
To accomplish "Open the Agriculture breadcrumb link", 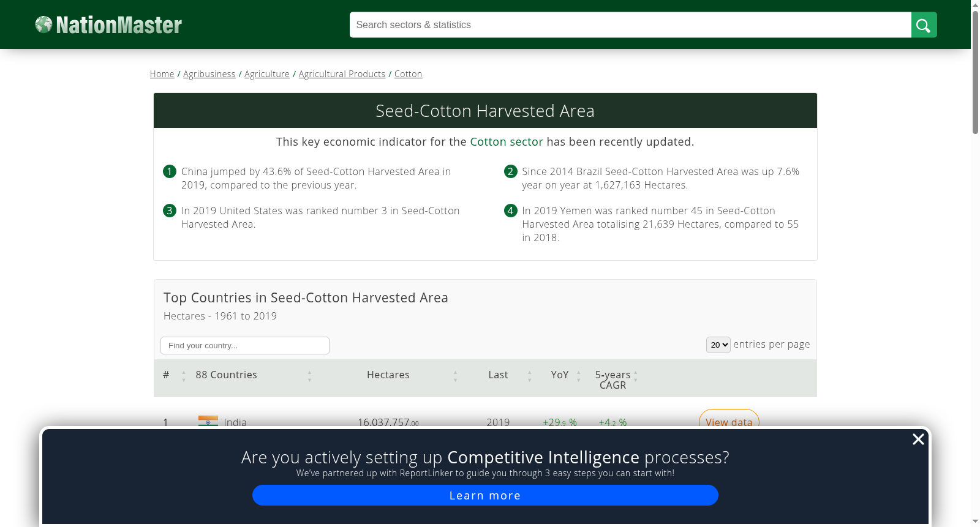I will [267, 74].
